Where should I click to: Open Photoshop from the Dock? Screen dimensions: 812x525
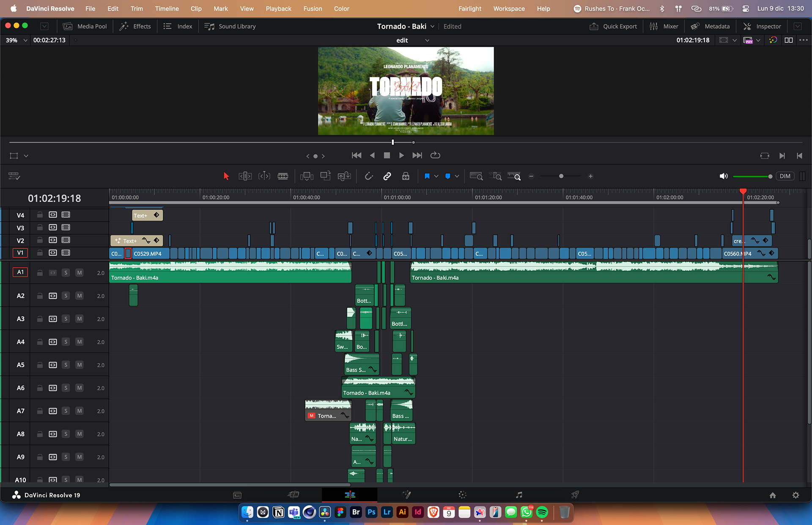[x=371, y=512]
